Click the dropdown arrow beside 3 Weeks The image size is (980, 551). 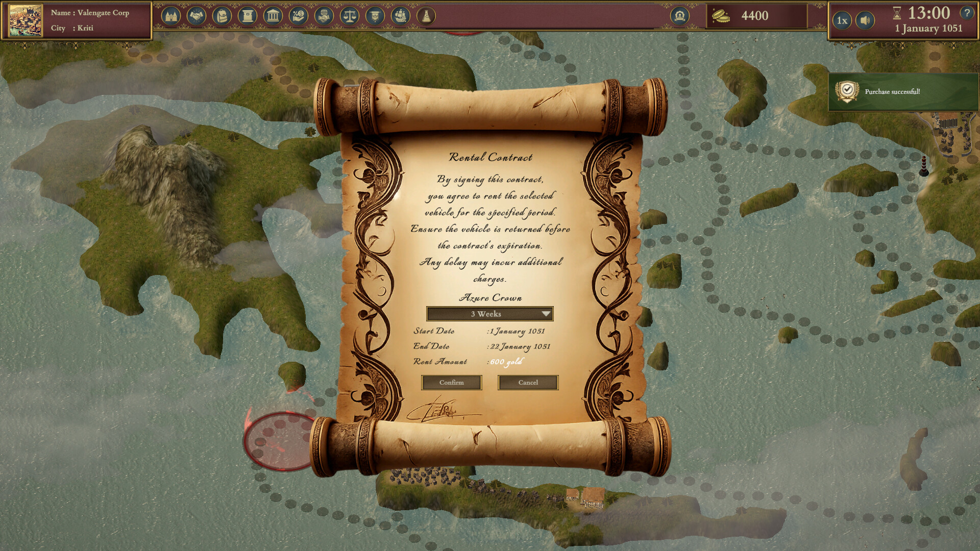546,314
